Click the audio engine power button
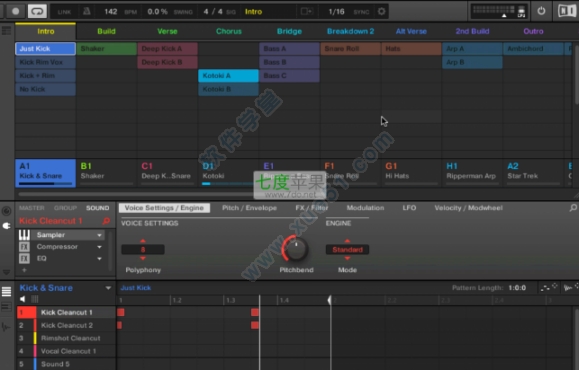The width and height of the screenshot is (579, 370). coord(541,11)
